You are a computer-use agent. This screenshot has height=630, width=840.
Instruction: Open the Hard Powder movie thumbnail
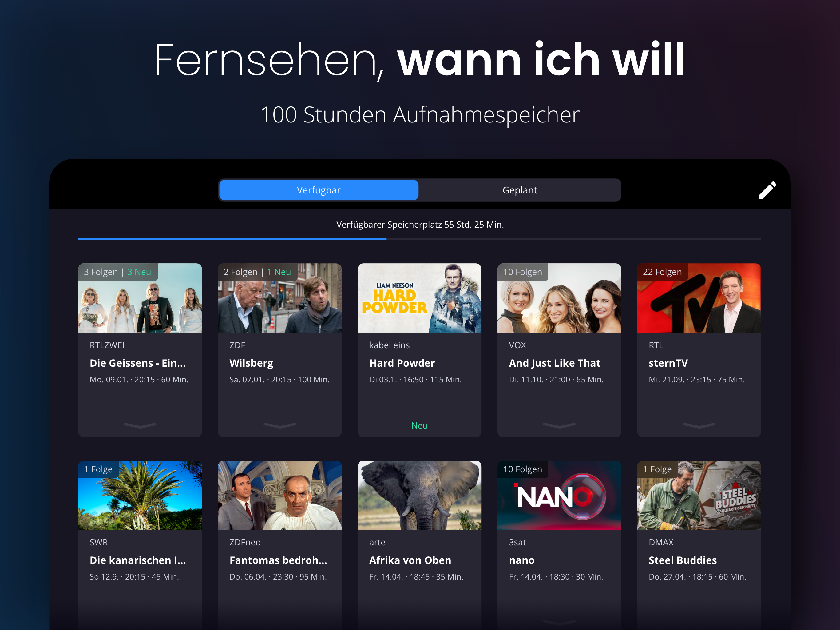click(x=419, y=298)
